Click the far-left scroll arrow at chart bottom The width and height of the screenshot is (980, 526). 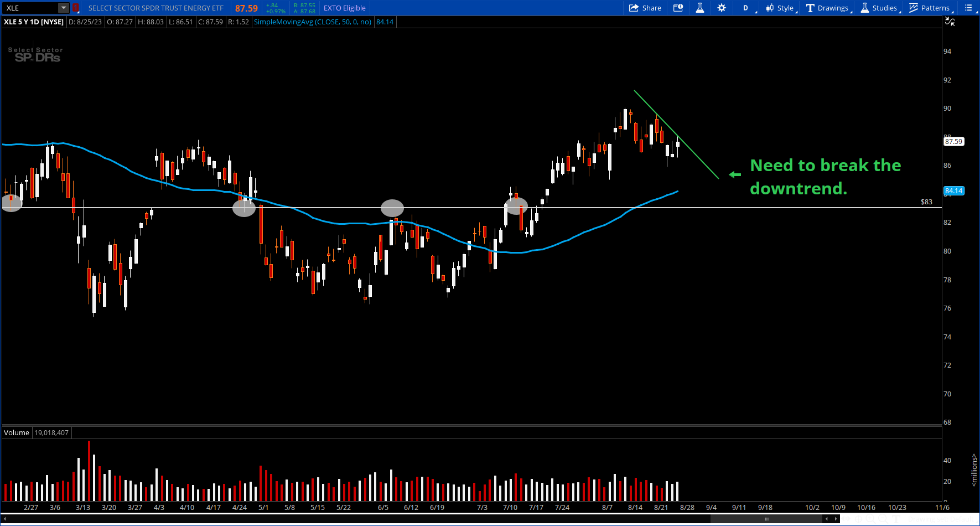point(4,519)
